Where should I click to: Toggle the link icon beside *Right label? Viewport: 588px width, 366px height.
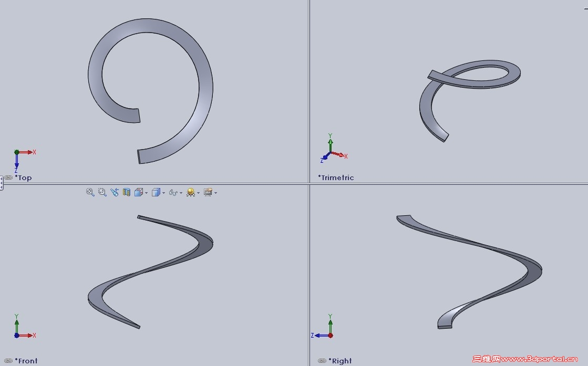(322, 361)
